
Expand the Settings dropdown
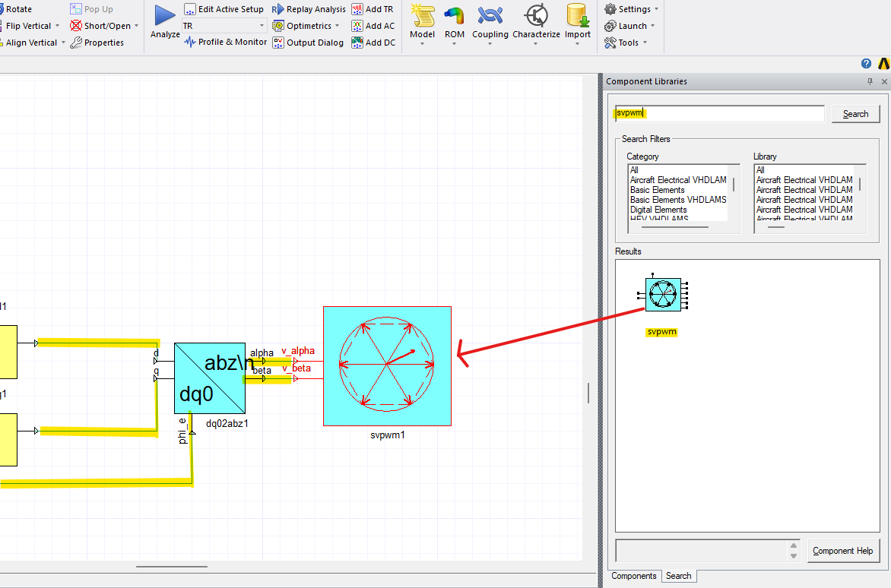pyautogui.click(x=656, y=9)
